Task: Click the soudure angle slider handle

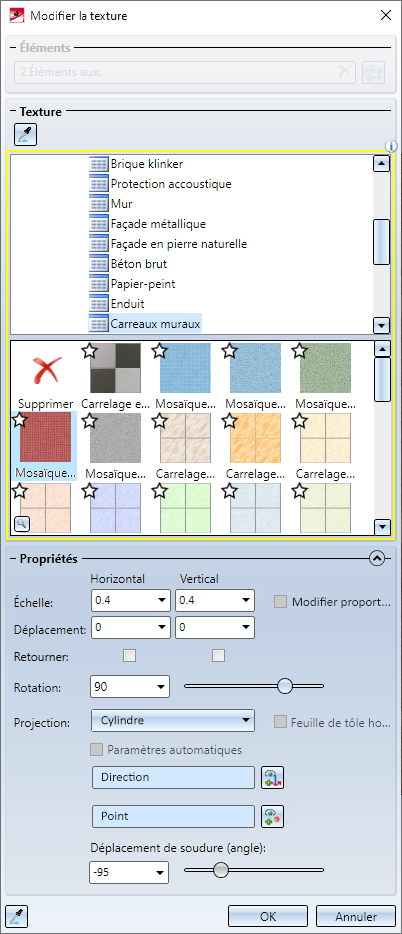Action: [221, 870]
